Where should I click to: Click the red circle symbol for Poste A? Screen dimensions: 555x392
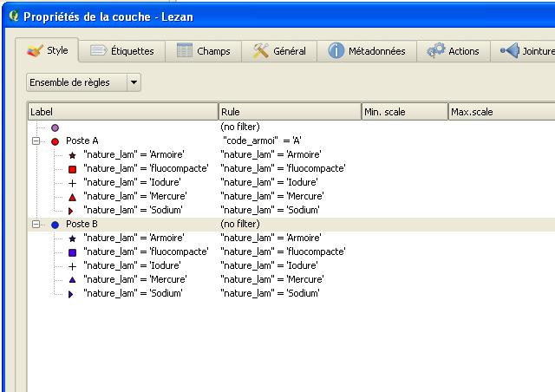click(x=55, y=140)
